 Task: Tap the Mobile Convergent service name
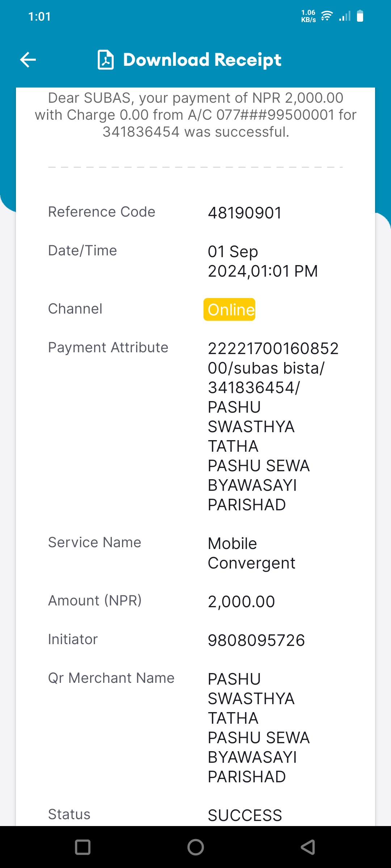coord(252,553)
